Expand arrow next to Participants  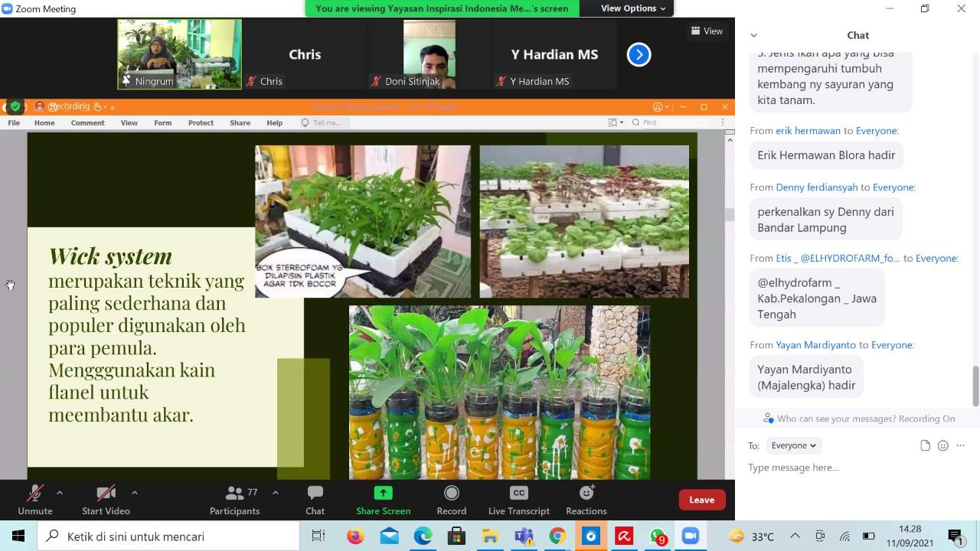point(276,493)
